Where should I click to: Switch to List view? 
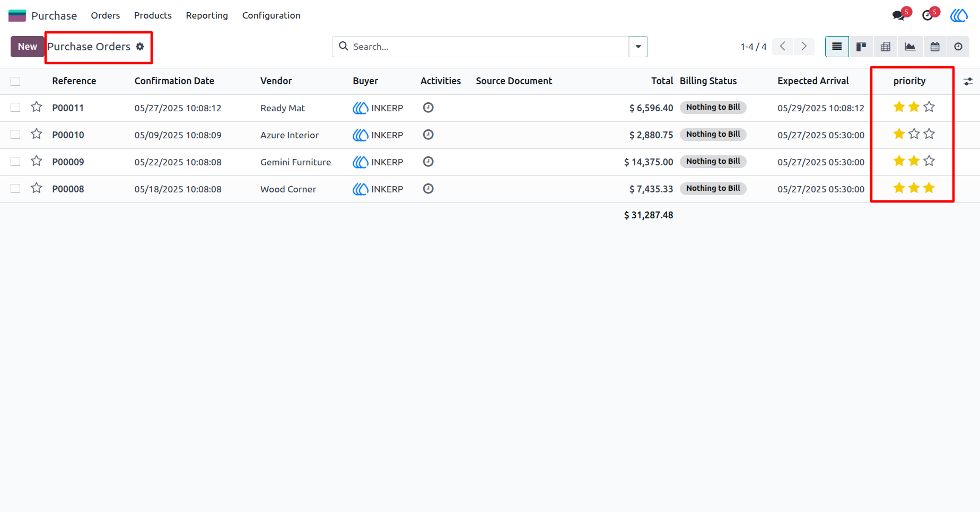click(837, 47)
